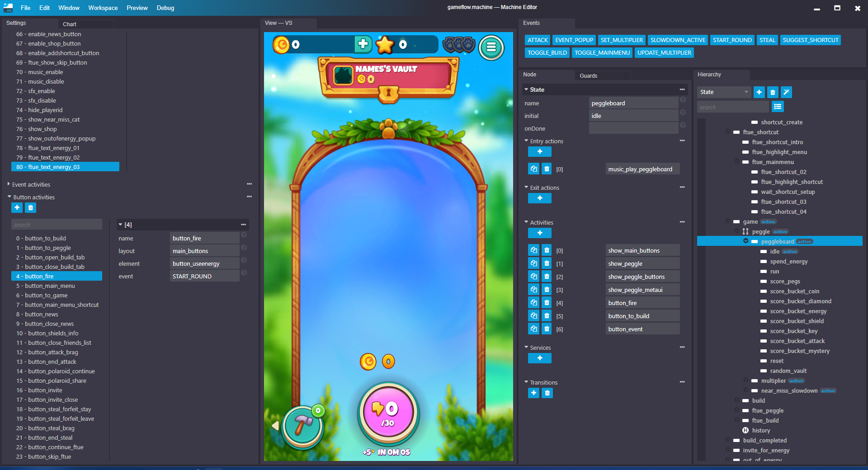The image size is (868, 470).
Task: Collapse the Transitions section
Action: click(x=526, y=382)
